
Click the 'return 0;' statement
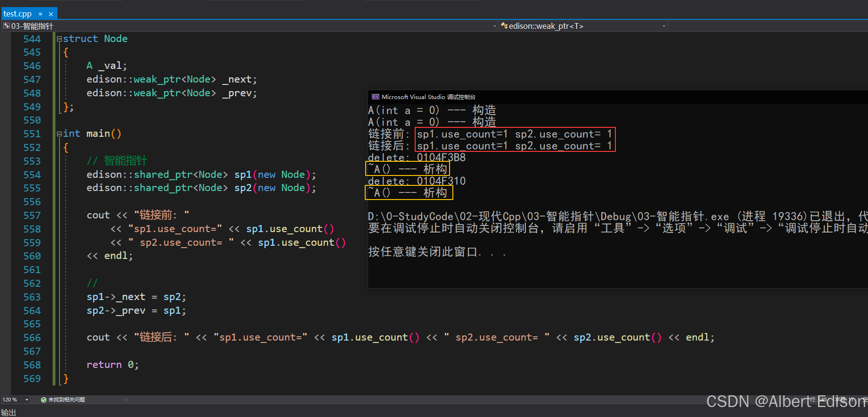pyautogui.click(x=113, y=365)
